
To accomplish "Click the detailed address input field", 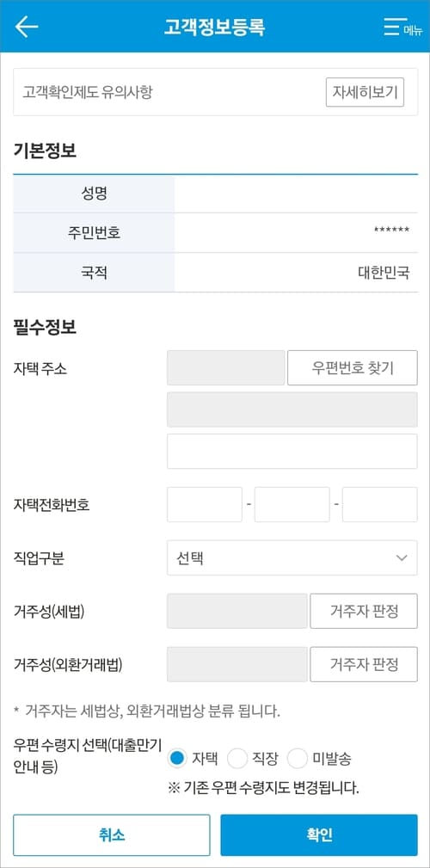I will (292, 452).
